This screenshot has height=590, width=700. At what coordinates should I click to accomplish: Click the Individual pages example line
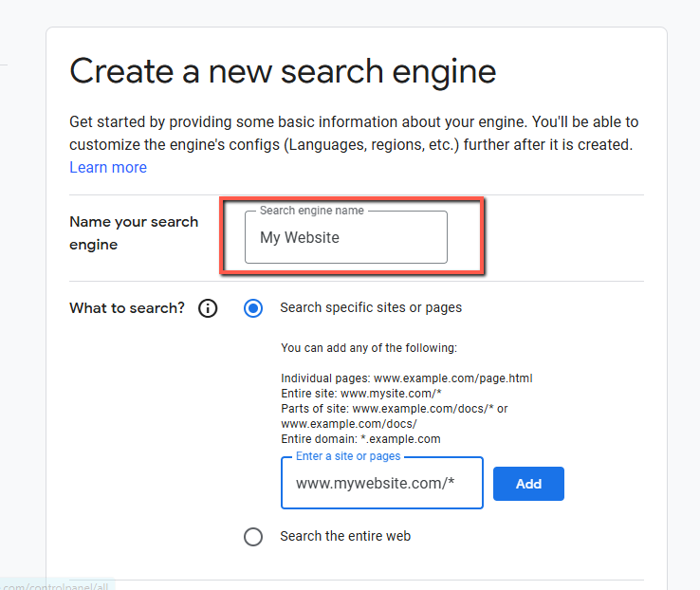point(407,378)
